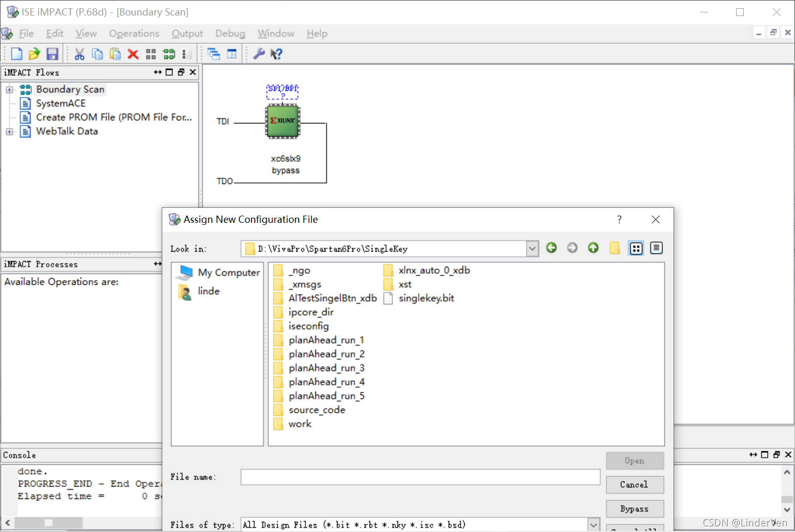
Task: Maximize the Console panel
Action: click(x=765, y=454)
